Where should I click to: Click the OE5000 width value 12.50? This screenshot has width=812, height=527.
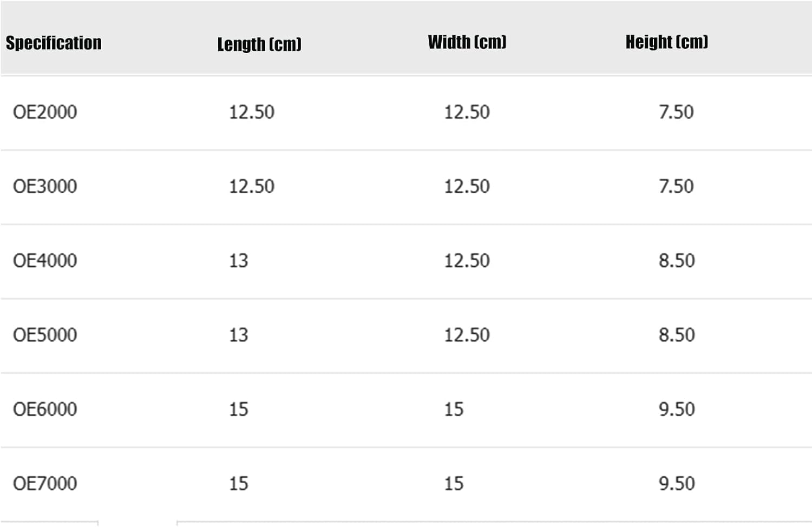(467, 334)
